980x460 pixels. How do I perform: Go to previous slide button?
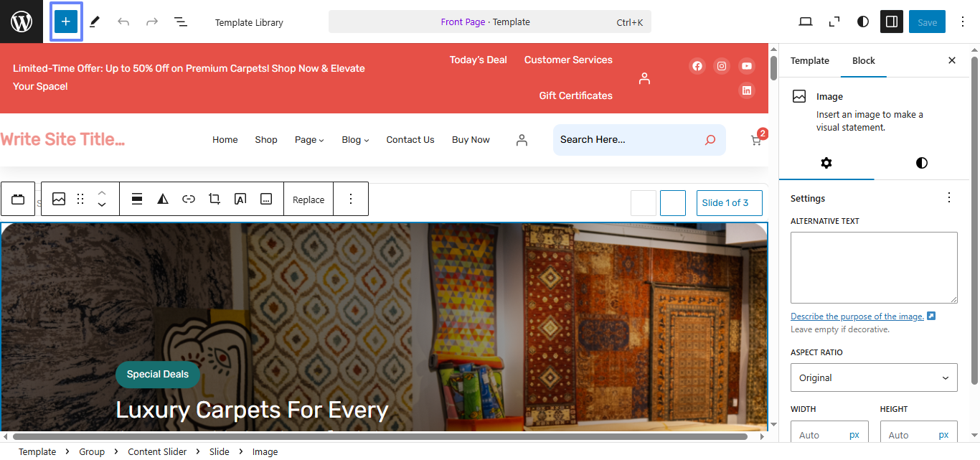click(644, 203)
